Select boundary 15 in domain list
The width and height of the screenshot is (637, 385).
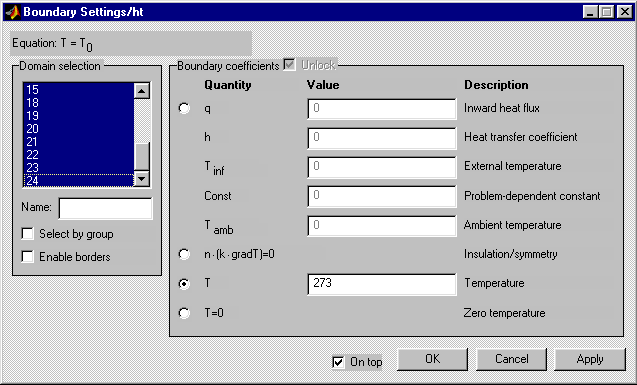(x=79, y=90)
